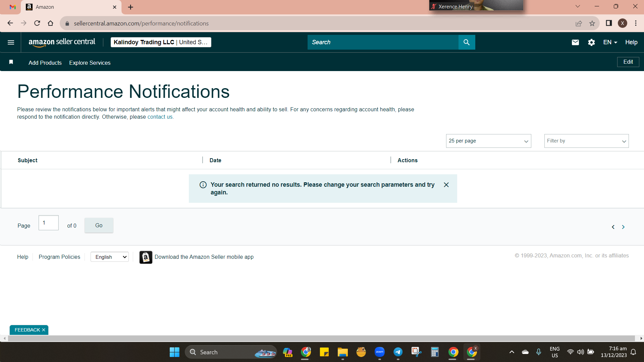The width and height of the screenshot is (644, 362).
Task: Go to previous page of notifications
Action: point(613,227)
